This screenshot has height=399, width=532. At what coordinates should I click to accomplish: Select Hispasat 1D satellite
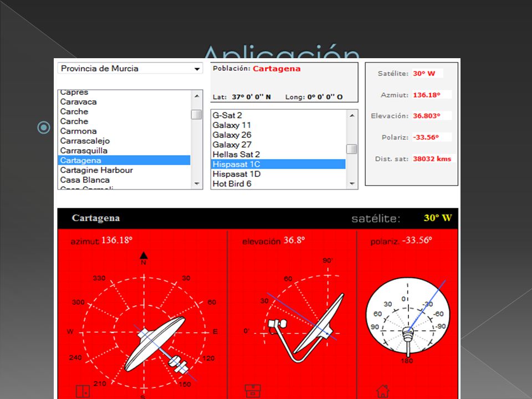(x=278, y=174)
